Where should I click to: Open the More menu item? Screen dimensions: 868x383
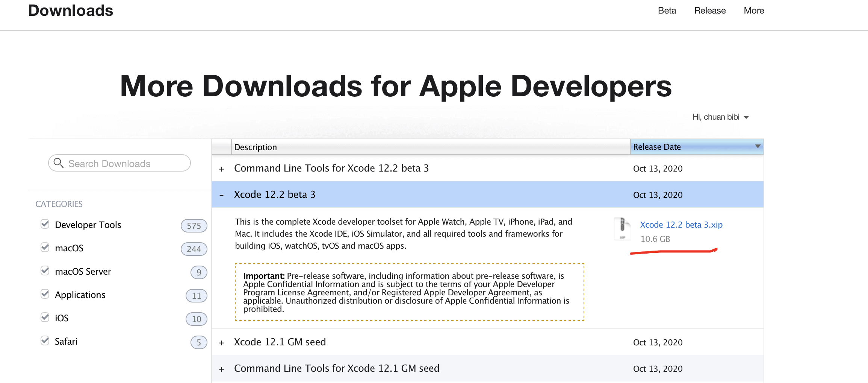pyautogui.click(x=754, y=11)
